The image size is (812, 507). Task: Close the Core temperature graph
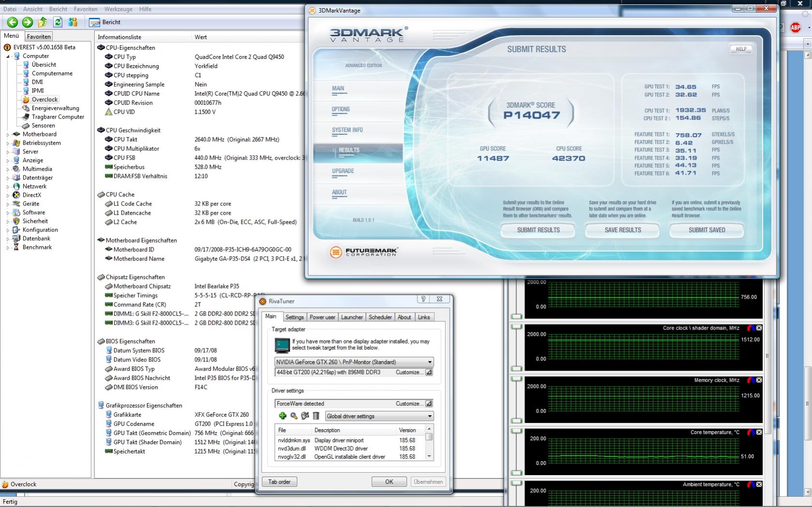click(x=759, y=433)
